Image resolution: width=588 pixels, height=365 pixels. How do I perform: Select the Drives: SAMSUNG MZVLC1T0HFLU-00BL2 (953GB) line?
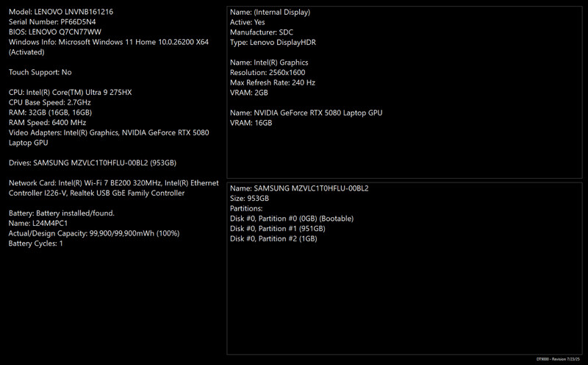pos(93,163)
